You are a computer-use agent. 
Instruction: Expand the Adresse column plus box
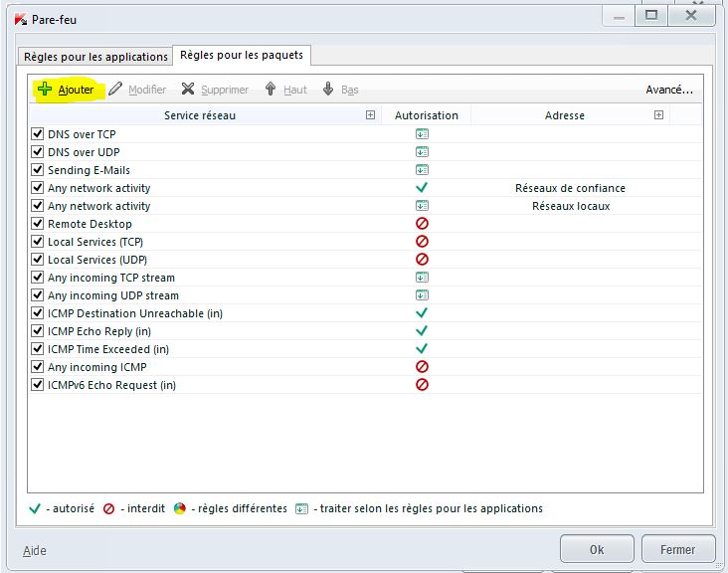[658, 115]
